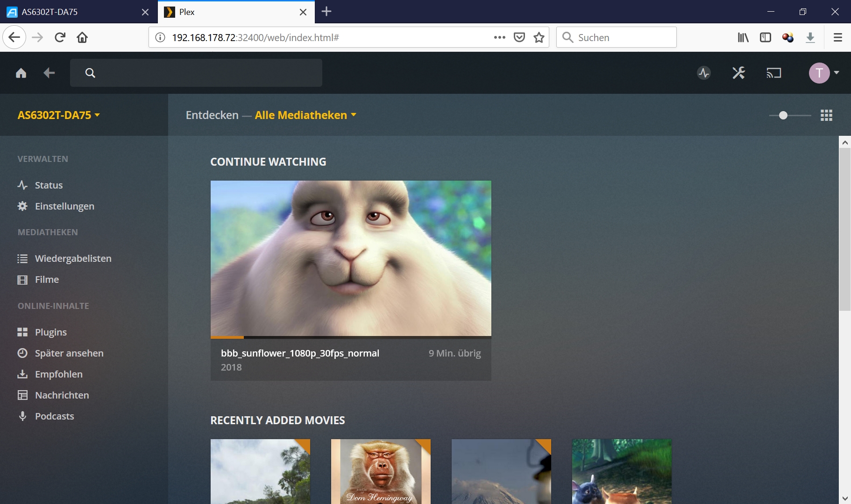
Task: Expand the user account T menu
Action: 824,73
